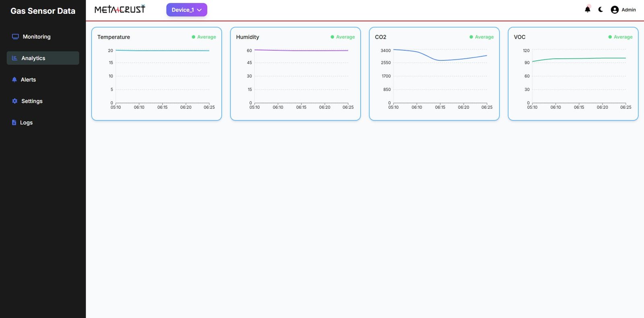The image size is (644, 318).
Task: Click the green VOC trend line
Action: pos(580,58)
